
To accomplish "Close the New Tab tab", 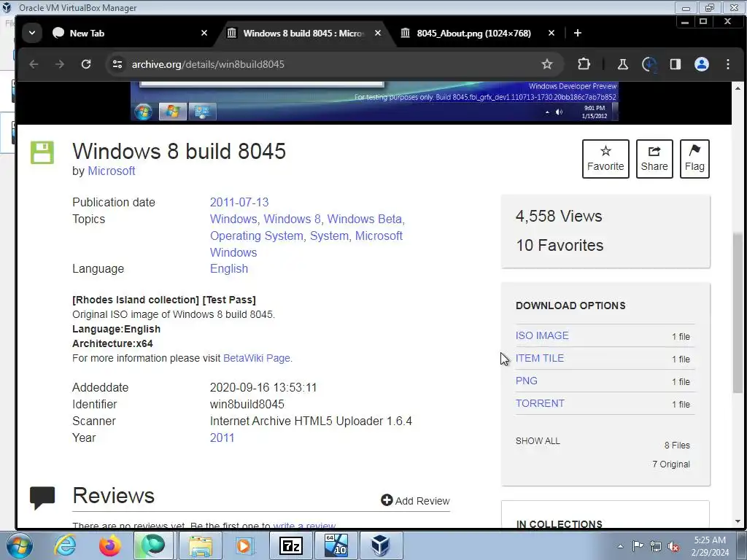I will 204,33.
